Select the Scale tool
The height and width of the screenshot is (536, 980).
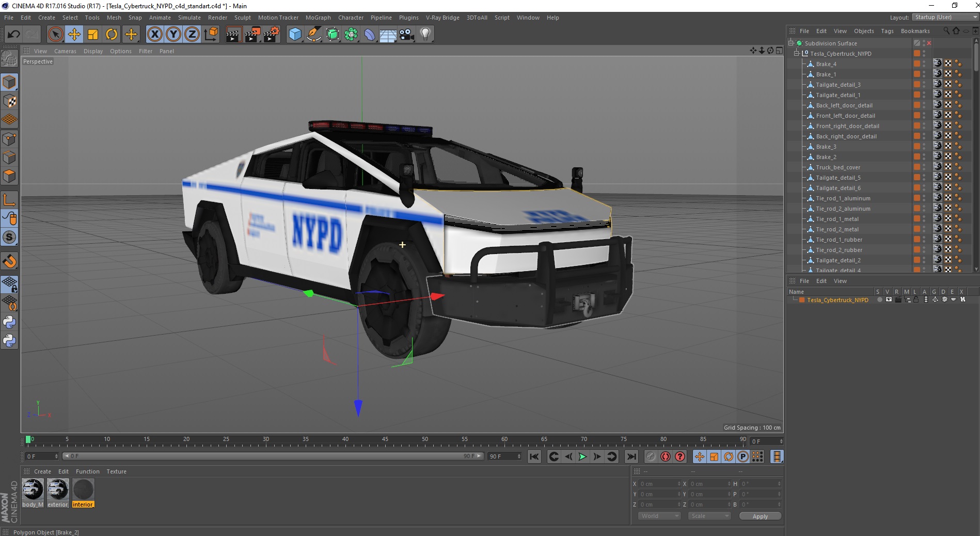(x=93, y=35)
